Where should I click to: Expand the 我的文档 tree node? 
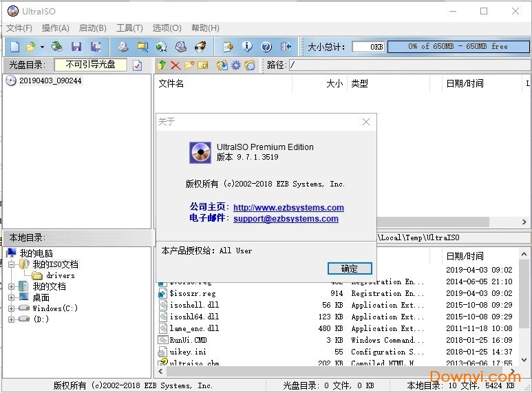(11, 286)
